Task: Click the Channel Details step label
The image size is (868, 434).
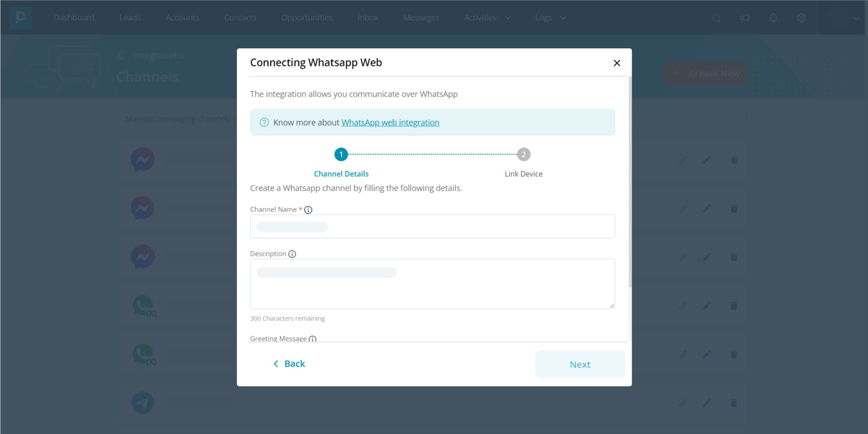Action: [x=341, y=174]
